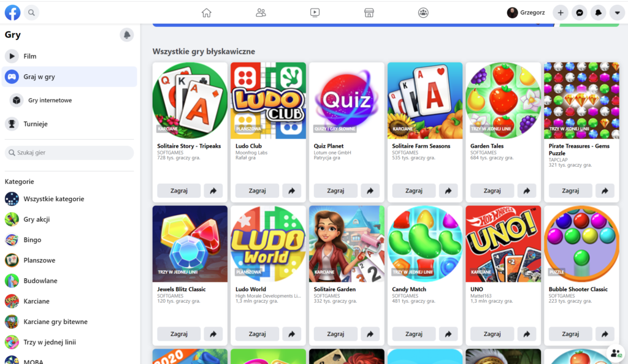The width and height of the screenshot is (628, 364).
Task: Open Grzegorz profile in the top bar
Action: point(526,13)
